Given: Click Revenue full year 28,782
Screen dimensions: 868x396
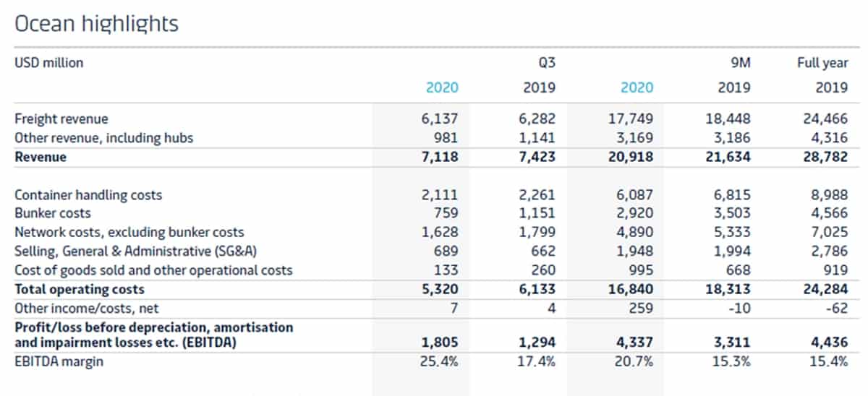Looking at the screenshot, I should (x=825, y=157).
